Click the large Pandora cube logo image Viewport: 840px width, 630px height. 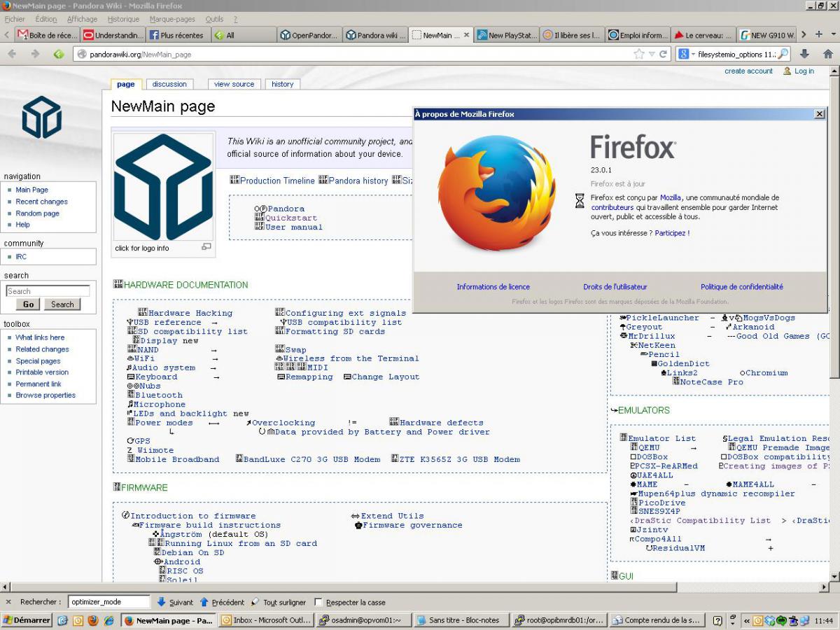pyautogui.click(x=163, y=188)
